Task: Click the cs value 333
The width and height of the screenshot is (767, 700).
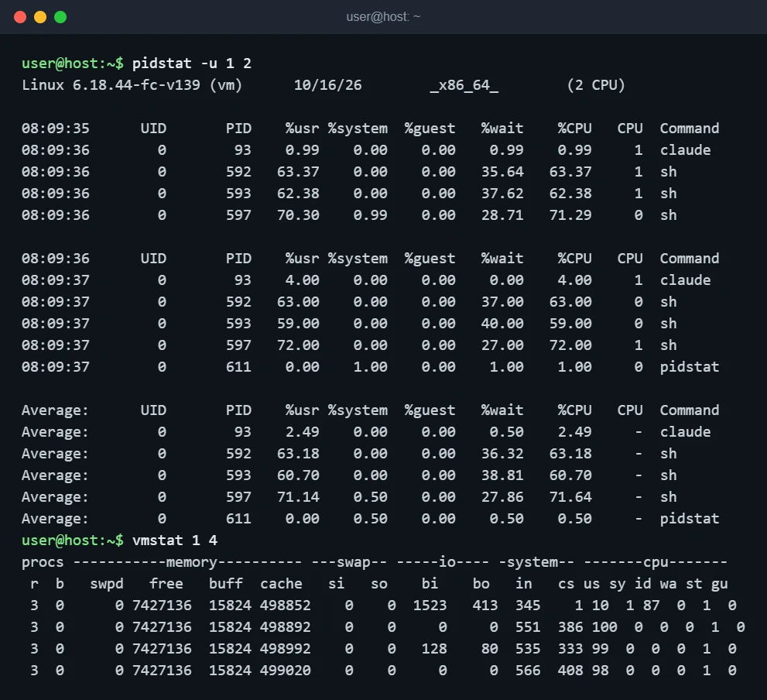Action: (570, 649)
